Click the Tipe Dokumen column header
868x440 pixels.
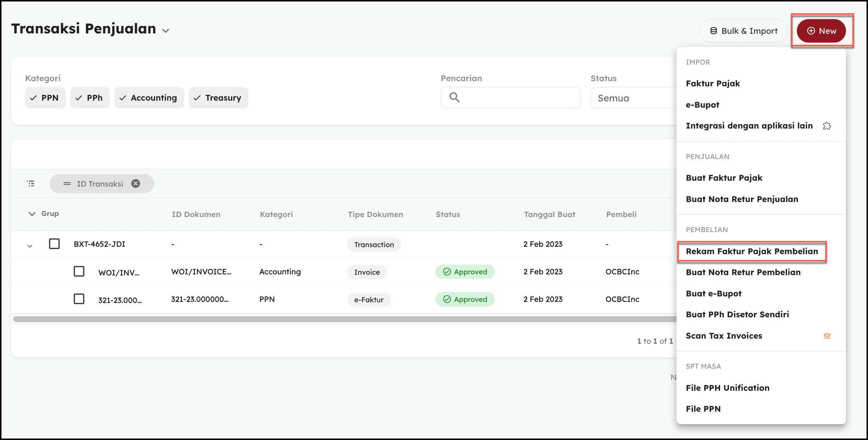click(375, 214)
